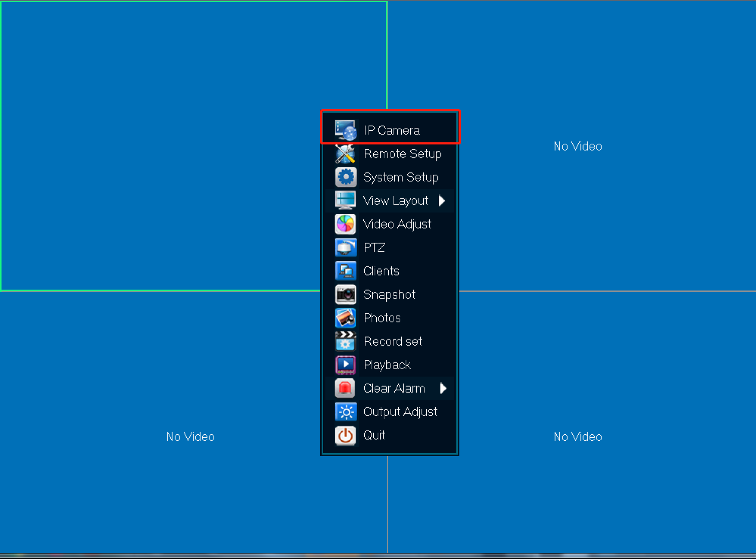Click the red Quit power icon
The width and height of the screenshot is (756, 559).
345,435
